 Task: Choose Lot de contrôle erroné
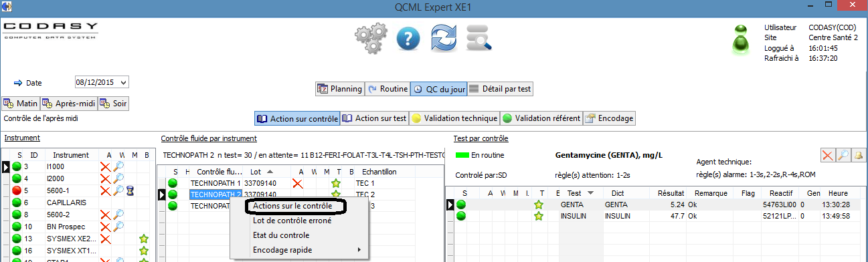click(292, 221)
